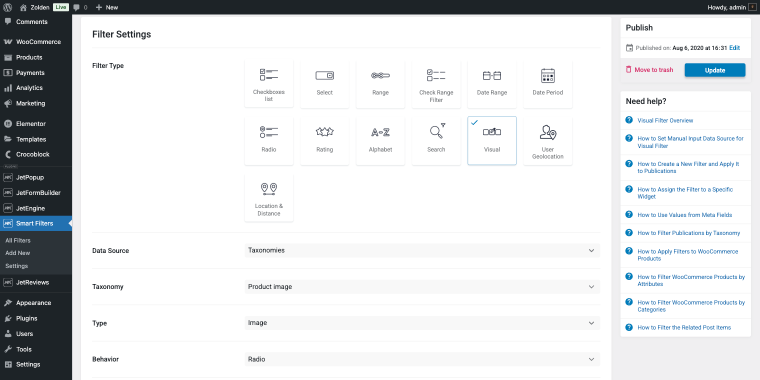Click the WordPress logo in admin bar
The image size is (760, 380).
[x=8, y=7]
